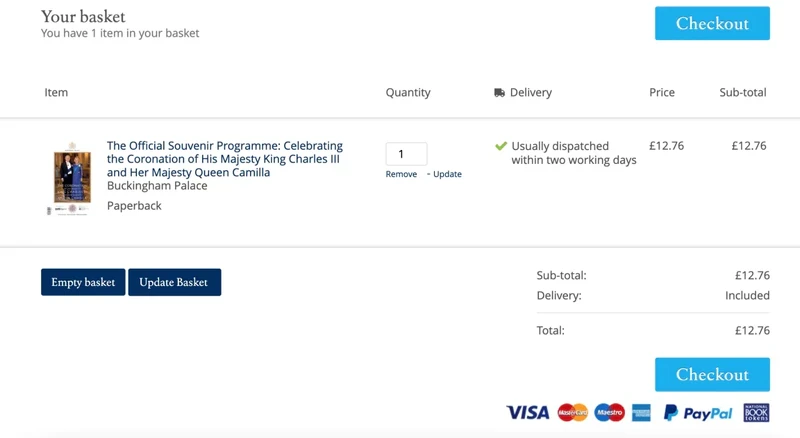Open the Official Souvenir Programme title link
Image resolution: width=800 pixels, height=438 pixels.
pyautogui.click(x=225, y=159)
